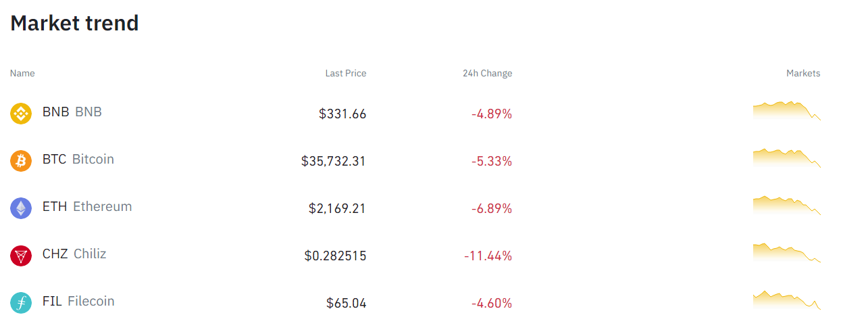Screen dimensions: 868x334
Task: Open the Bitcoin market sparkline chart
Action: (786, 158)
